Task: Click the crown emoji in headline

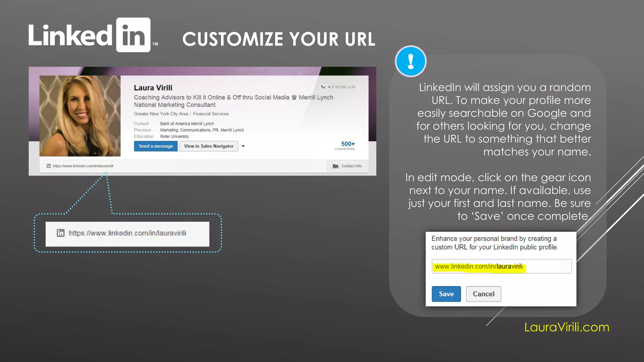Action: click(294, 97)
